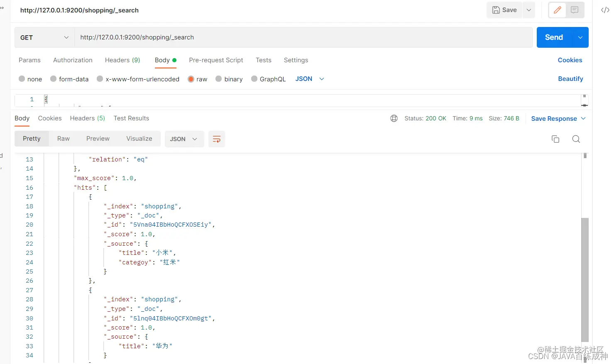Switch to the request Body tab

tap(165, 60)
